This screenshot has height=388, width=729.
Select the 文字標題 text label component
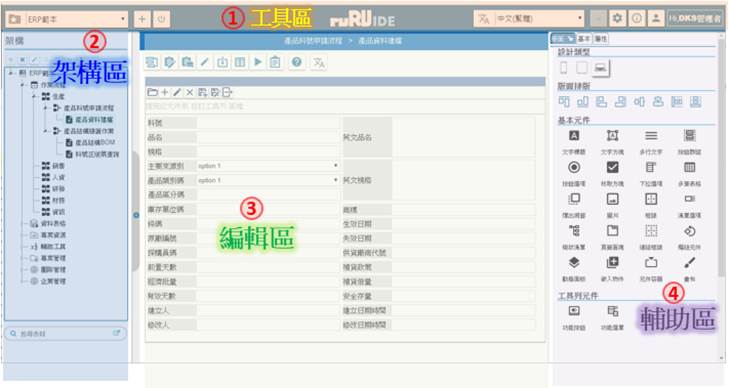click(x=574, y=141)
